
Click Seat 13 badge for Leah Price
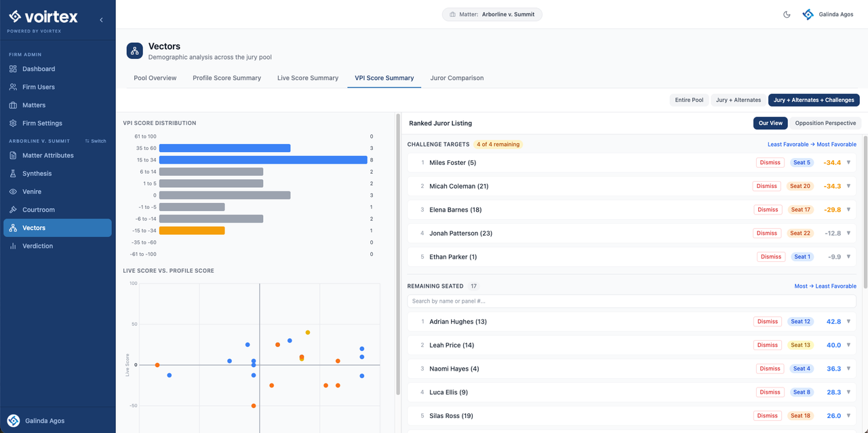tap(801, 345)
